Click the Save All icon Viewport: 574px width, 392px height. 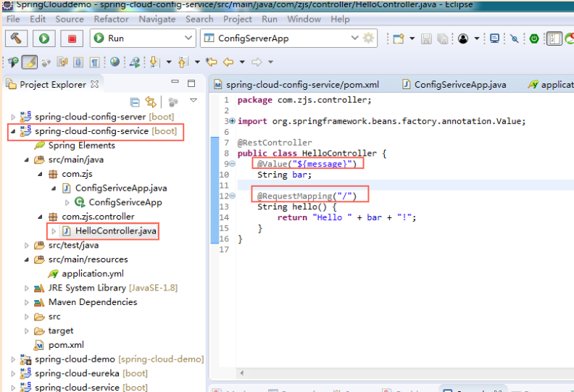pyautogui.click(x=443, y=38)
